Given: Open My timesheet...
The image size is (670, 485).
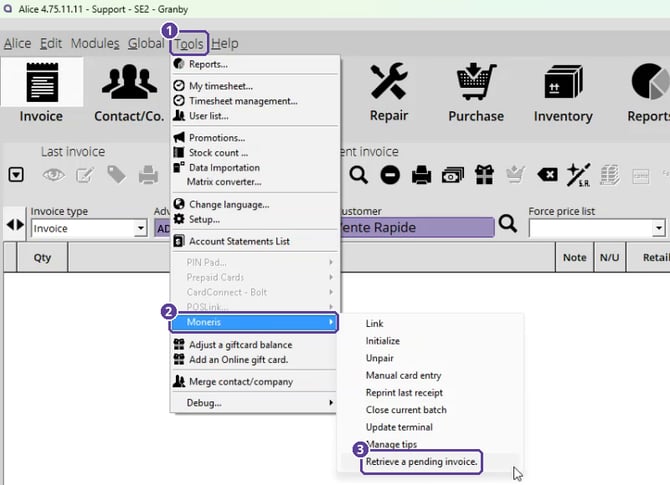Looking at the screenshot, I should [x=255, y=86].
